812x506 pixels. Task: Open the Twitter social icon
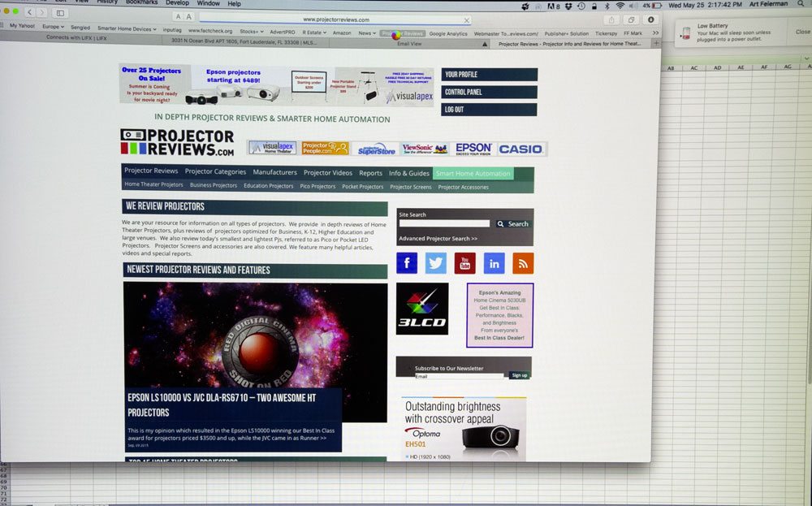(435, 263)
